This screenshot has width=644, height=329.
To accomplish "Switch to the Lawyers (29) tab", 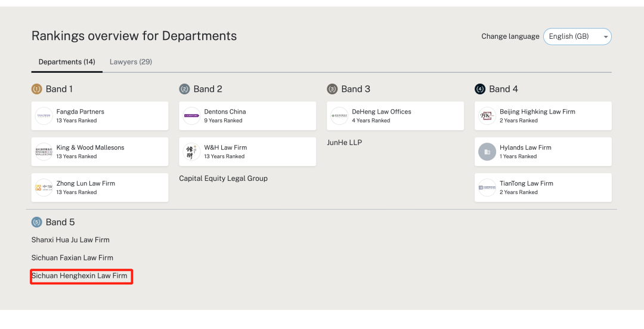I will [131, 62].
